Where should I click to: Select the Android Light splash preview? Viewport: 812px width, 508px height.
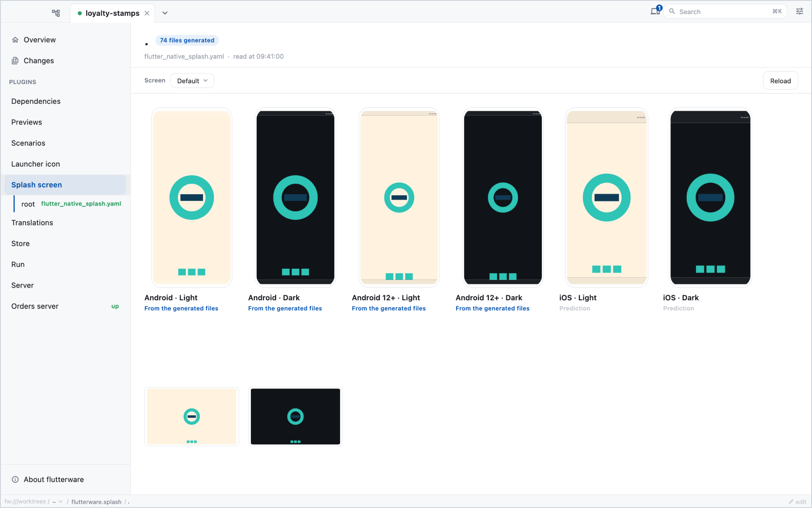(192, 197)
